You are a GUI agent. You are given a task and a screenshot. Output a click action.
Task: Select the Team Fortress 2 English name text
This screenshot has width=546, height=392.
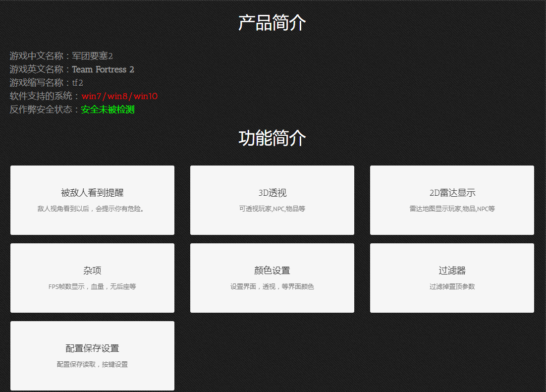coord(103,69)
